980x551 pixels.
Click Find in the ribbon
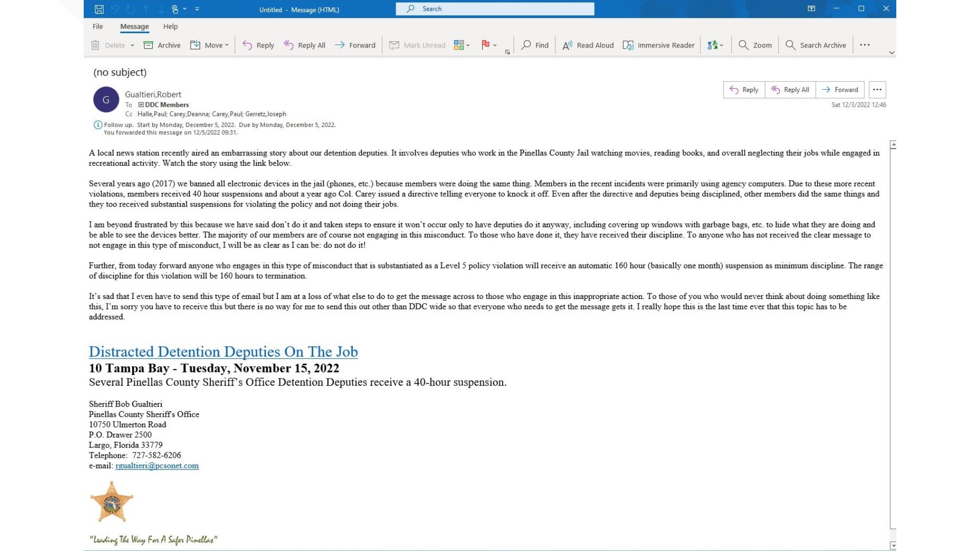tap(534, 45)
